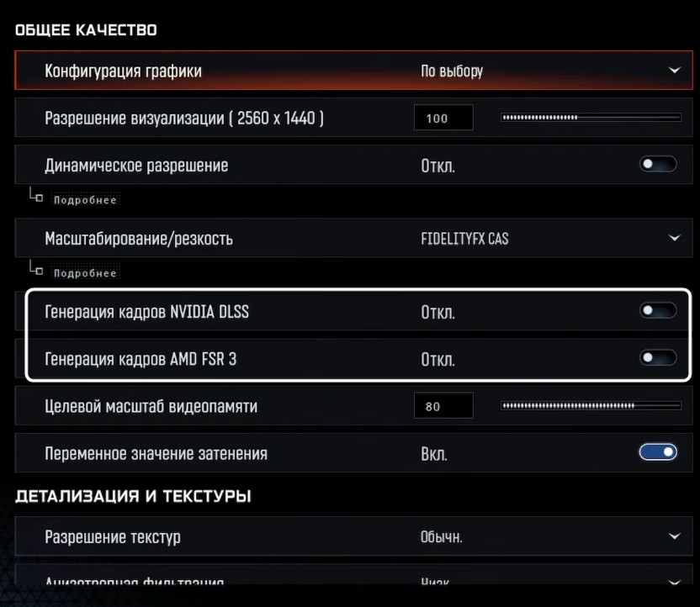700x607 pixels.
Task: Expand the Анизотропная фильтрация dropdown arrow
Action: 674,581
